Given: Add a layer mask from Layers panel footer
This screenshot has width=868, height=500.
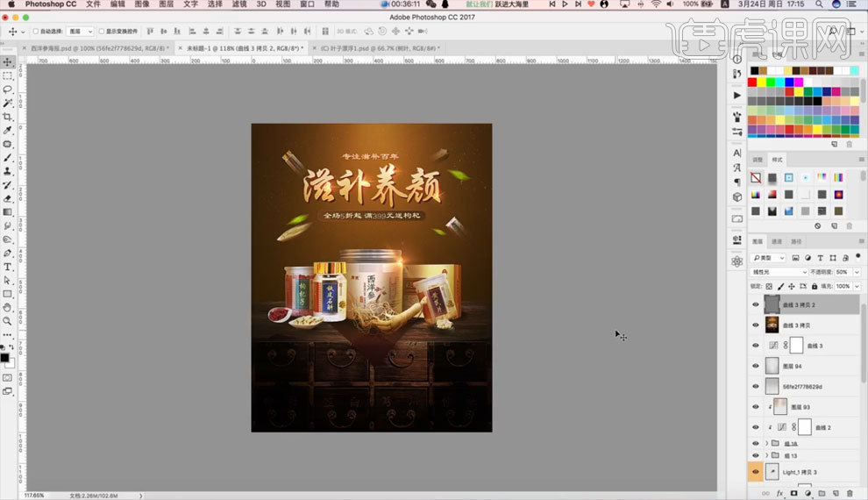Looking at the screenshot, I should click(x=793, y=493).
